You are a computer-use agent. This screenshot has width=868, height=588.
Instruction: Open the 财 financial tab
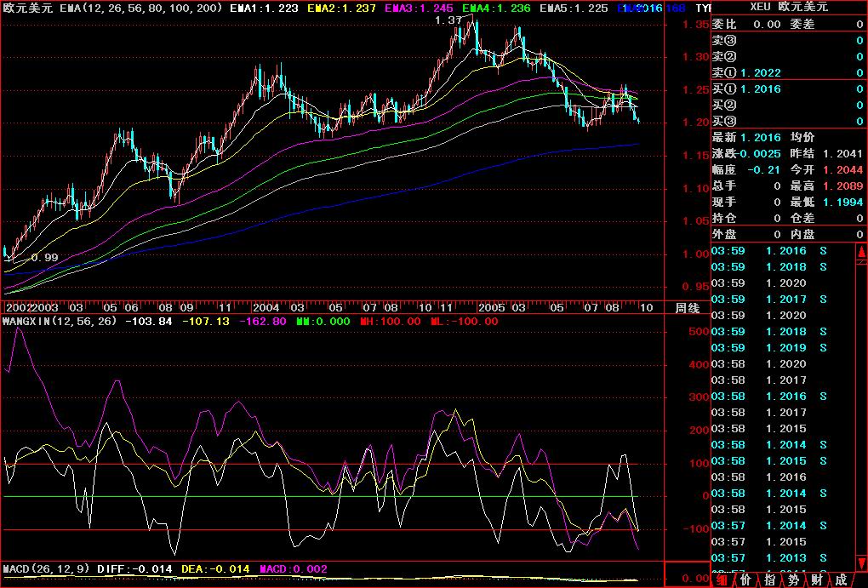pos(817,579)
